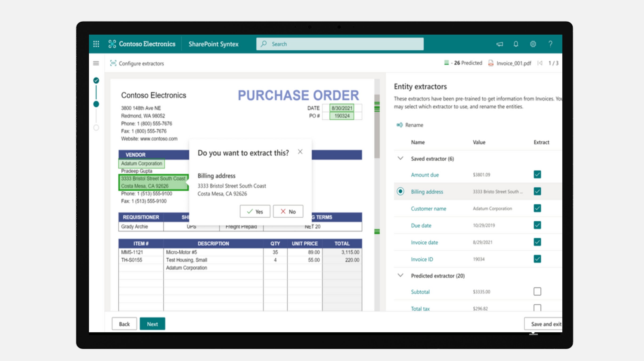The height and width of the screenshot is (361, 644).
Task: Click the Feedback megaphone icon
Action: coord(499,44)
